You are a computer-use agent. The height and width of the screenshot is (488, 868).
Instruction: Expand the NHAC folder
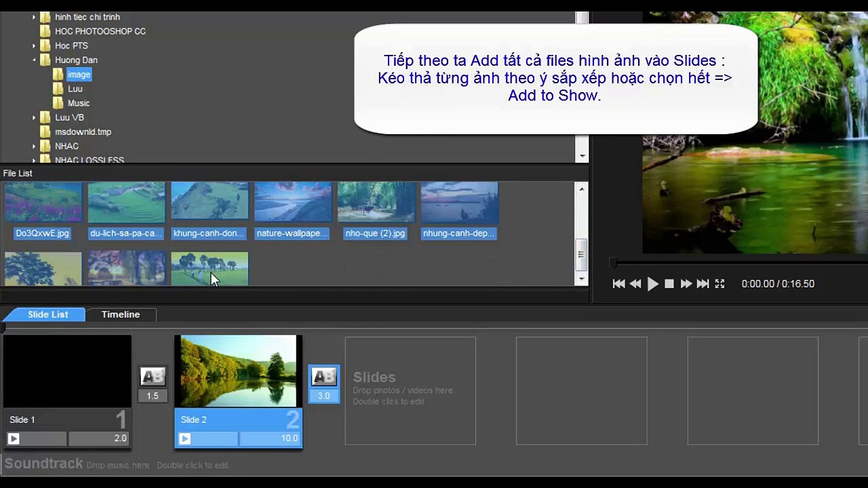pyautogui.click(x=34, y=146)
